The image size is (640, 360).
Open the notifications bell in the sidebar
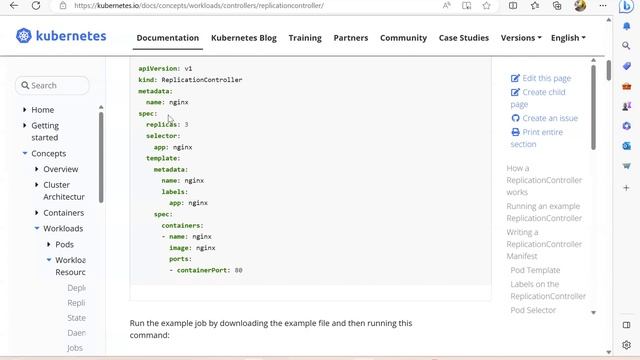[x=627, y=27]
